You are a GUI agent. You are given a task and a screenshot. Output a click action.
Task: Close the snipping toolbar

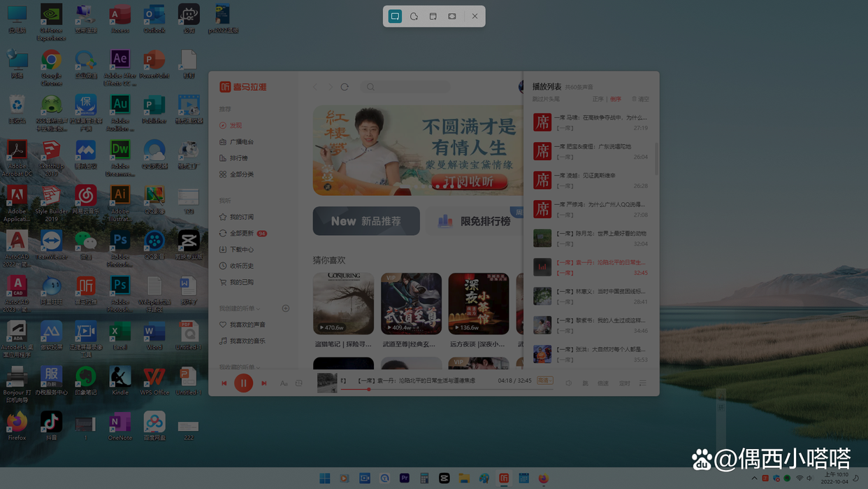475,16
